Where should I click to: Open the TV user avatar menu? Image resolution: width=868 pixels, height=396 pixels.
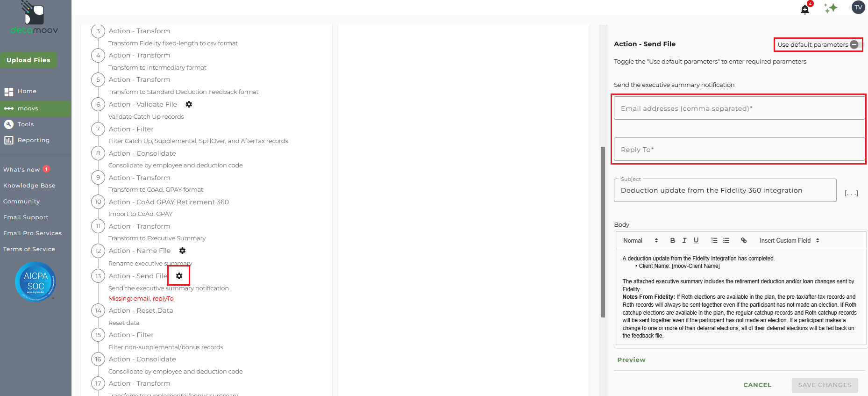coord(858,7)
